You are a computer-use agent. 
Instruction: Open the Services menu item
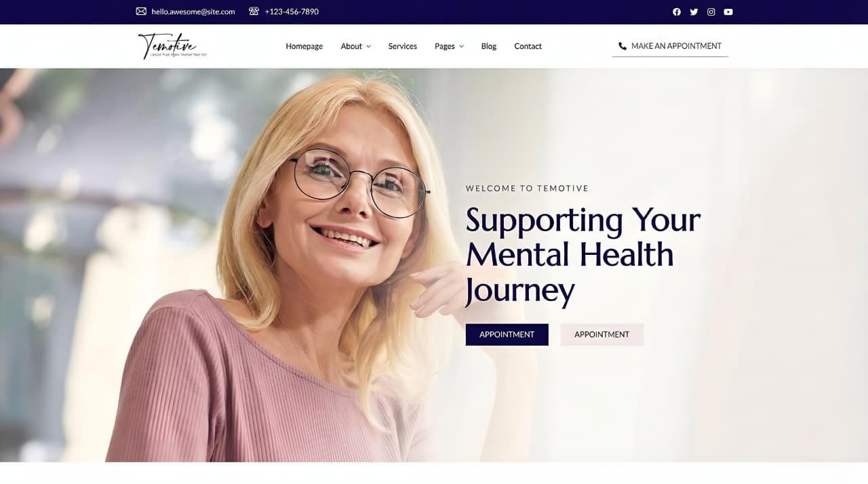403,46
